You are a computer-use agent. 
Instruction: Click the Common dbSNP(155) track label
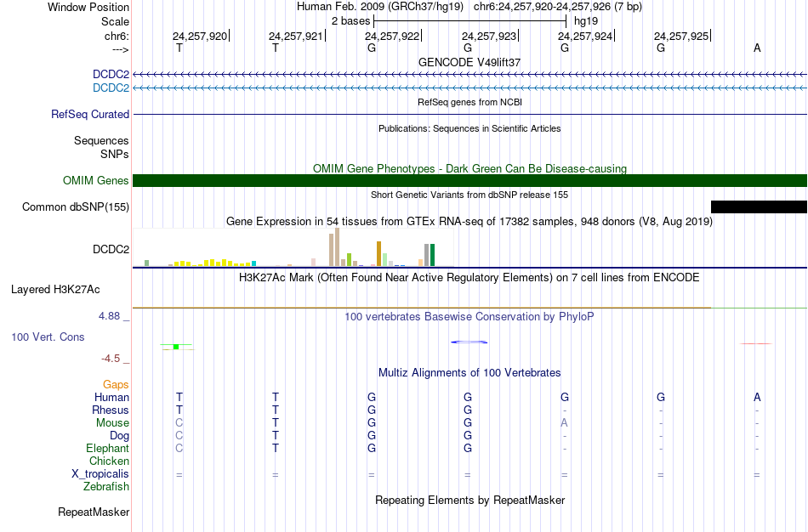tap(76, 207)
